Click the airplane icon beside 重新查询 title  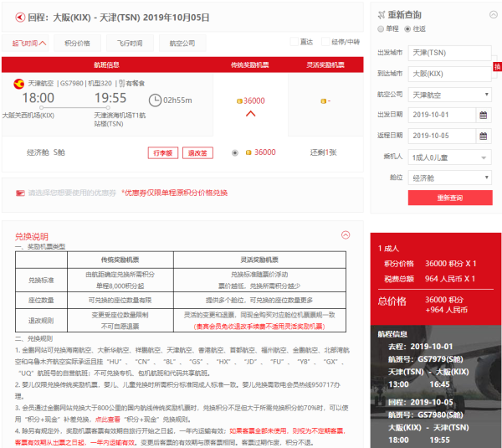[x=381, y=15]
